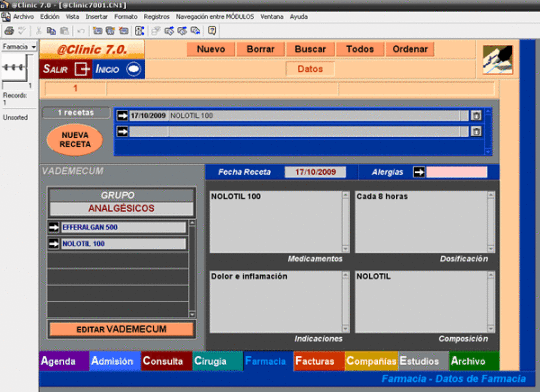
Task: Switch to the Agenda module tab
Action: coord(64,361)
